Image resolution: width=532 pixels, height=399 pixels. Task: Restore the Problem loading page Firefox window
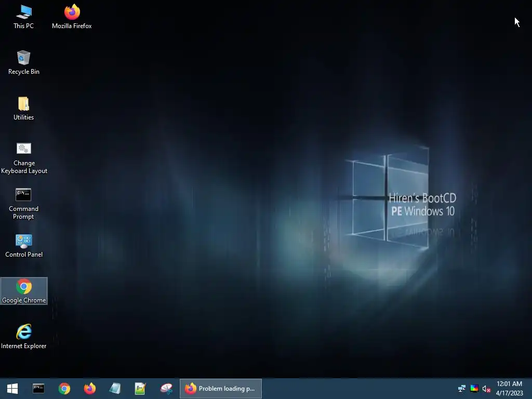click(220, 389)
